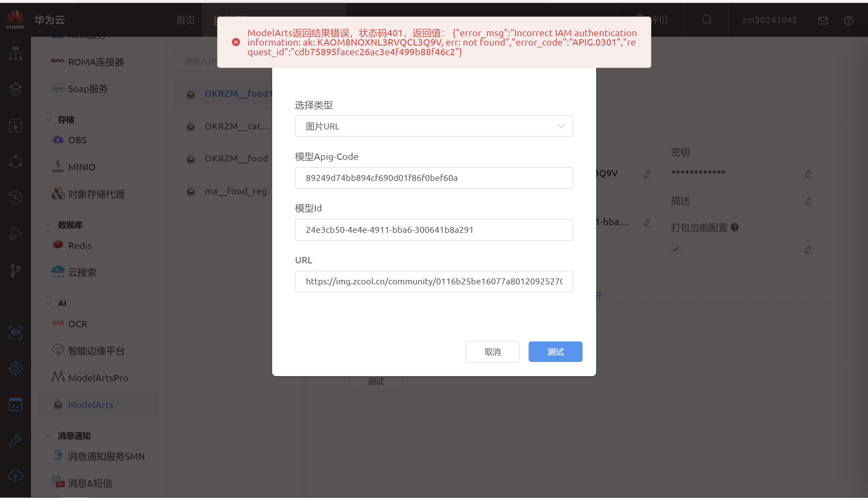This screenshot has width=868, height=498.
Task: Click the search icon in the top bar
Action: 706,20
